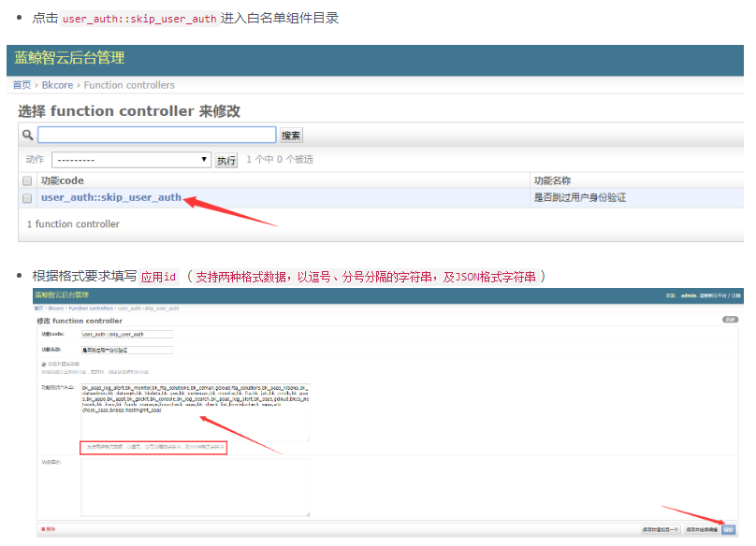Click Bkcore breadcrumb in upper admin panel
Image resolution: width=756 pixels, height=546 pixels.
point(57,85)
